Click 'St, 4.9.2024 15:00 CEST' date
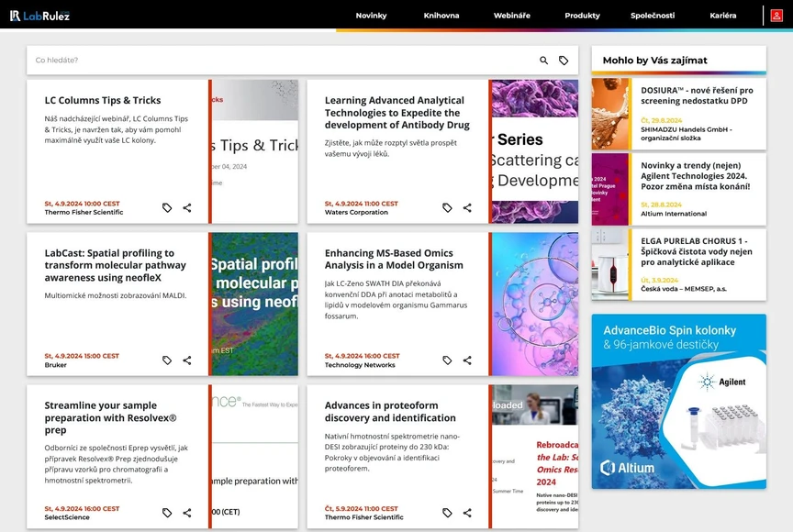This screenshot has height=532, width=793. point(82,356)
